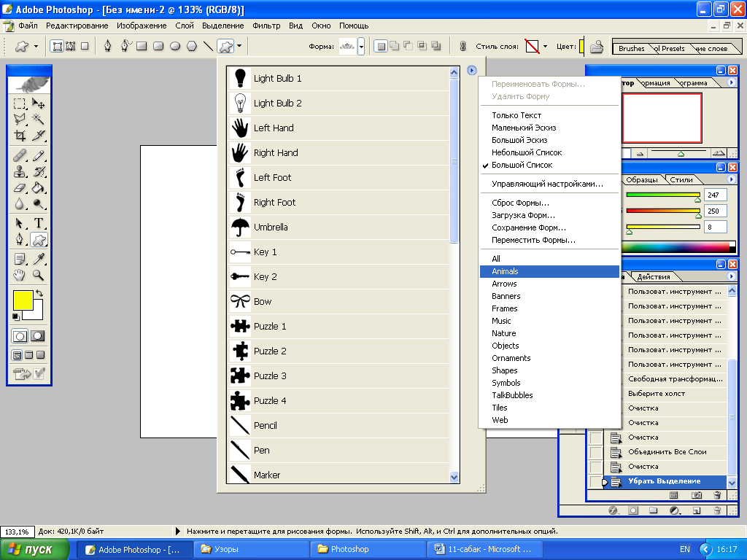Select the Move tool in toolbox
Screen dimensions: 747x560
click(x=38, y=104)
